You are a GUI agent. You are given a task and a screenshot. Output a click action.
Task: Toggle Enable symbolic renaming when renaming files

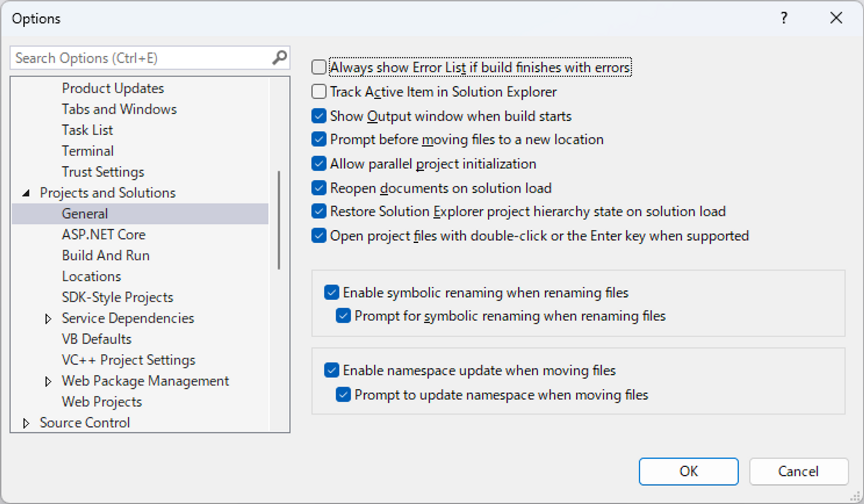tap(331, 292)
